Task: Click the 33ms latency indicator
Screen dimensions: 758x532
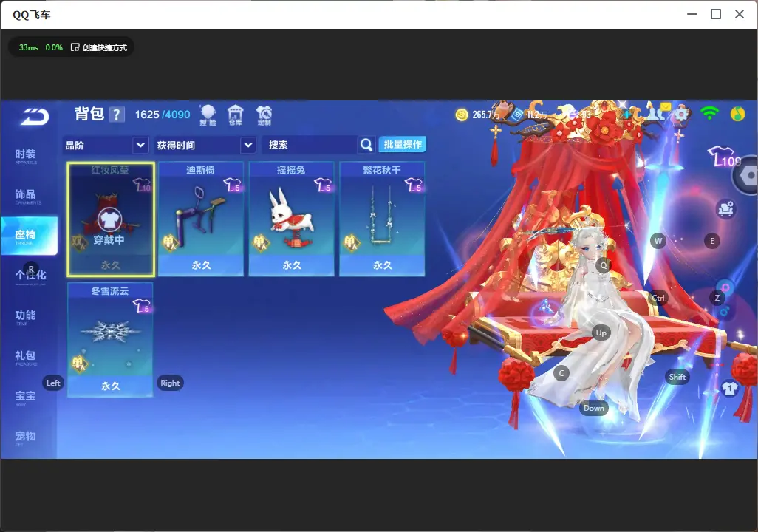Action: pyautogui.click(x=29, y=47)
